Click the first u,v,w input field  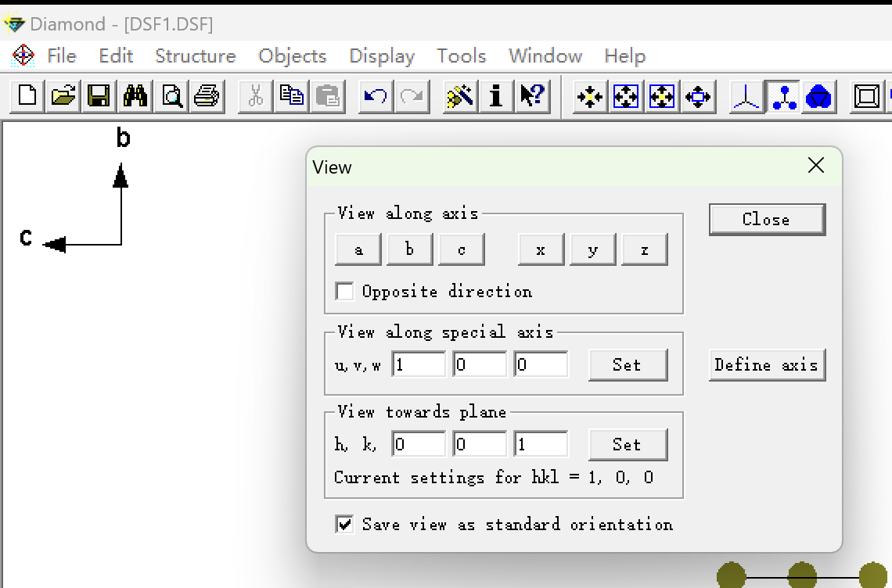pos(419,365)
